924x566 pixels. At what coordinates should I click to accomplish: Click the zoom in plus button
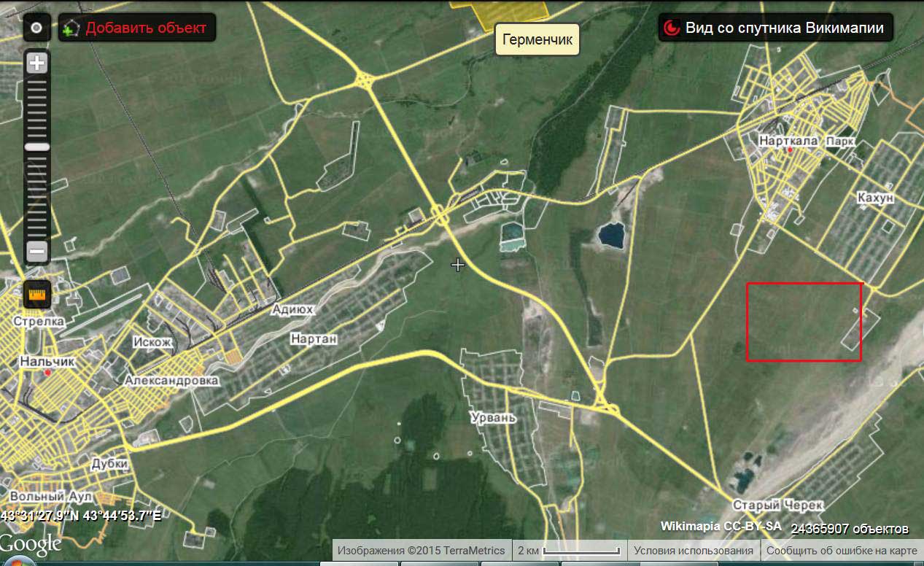point(36,63)
